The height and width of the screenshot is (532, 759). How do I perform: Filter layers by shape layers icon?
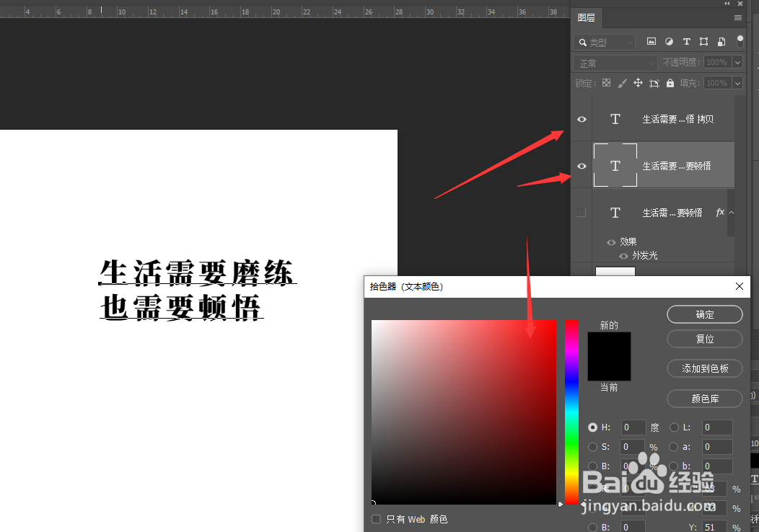[704, 42]
